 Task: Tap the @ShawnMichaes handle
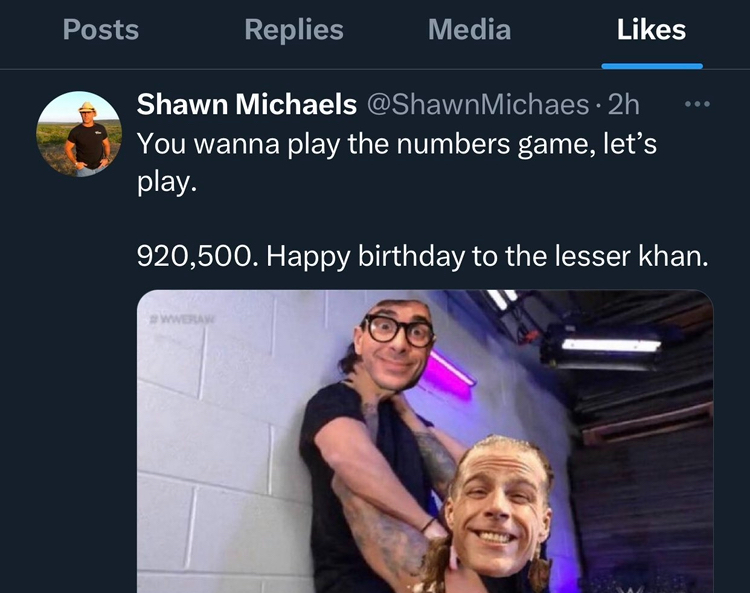477,104
